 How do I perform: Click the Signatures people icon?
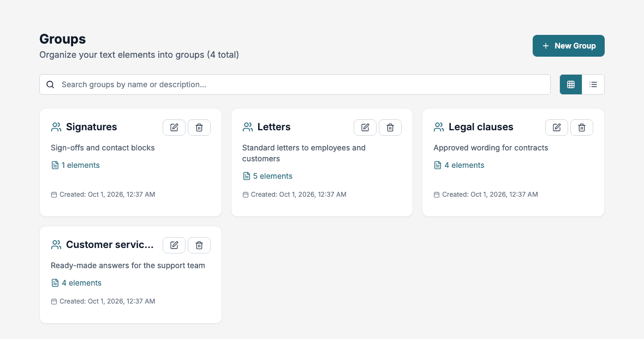(56, 127)
